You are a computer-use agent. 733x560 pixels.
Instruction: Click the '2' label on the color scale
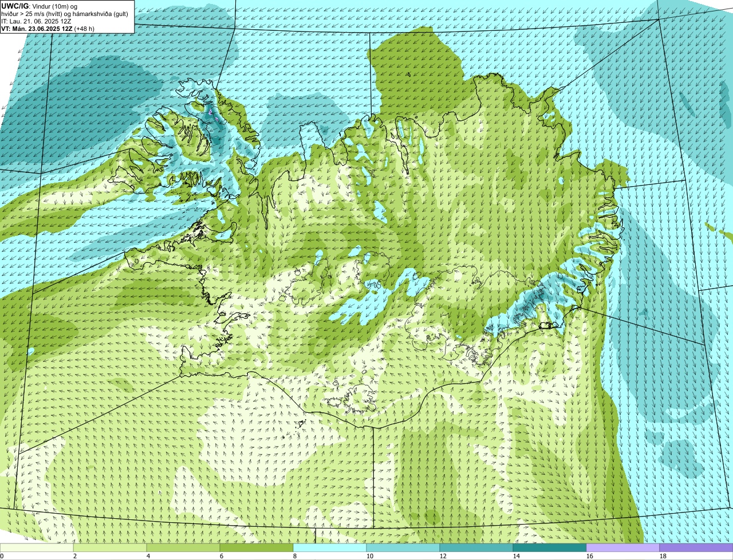coord(75,556)
